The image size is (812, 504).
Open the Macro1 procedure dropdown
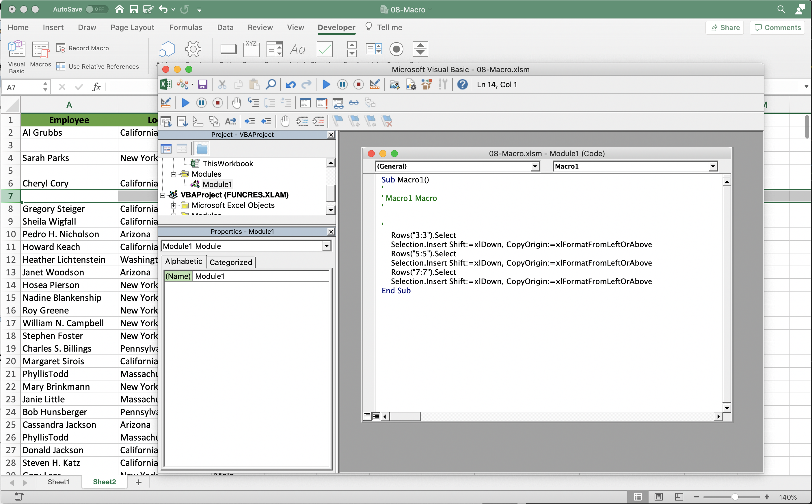(x=713, y=166)
